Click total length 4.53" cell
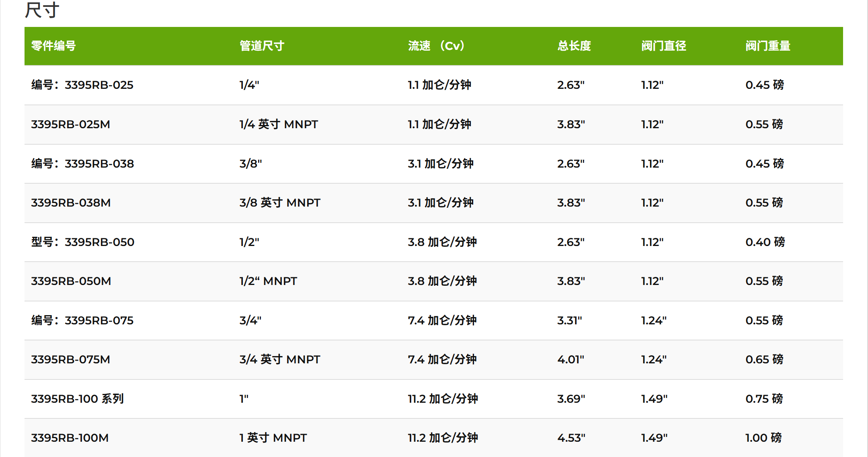The image size is (868, 457). 571,438
